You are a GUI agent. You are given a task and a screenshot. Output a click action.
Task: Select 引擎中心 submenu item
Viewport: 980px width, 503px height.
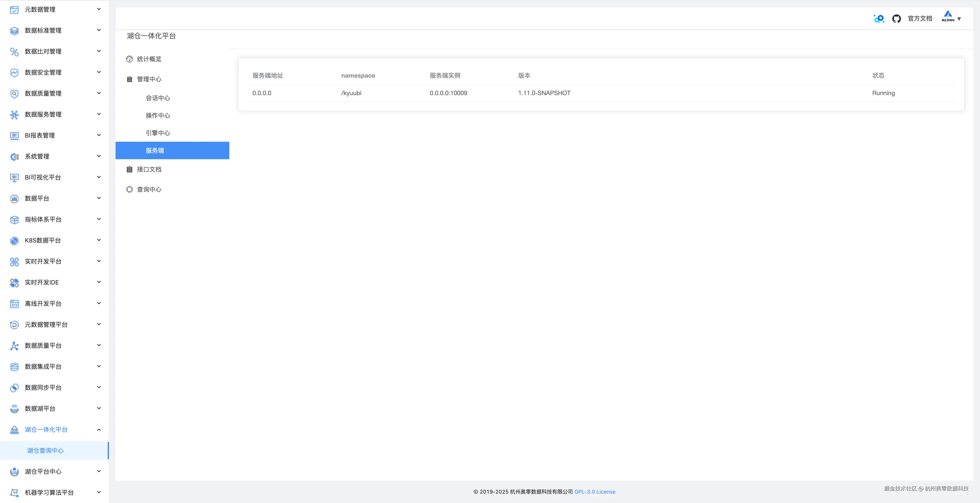[158, 133]
